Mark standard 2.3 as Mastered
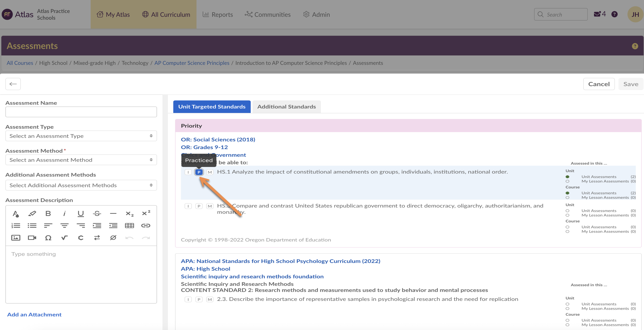Screen dimensions: 644x330 tap(210, 299)
